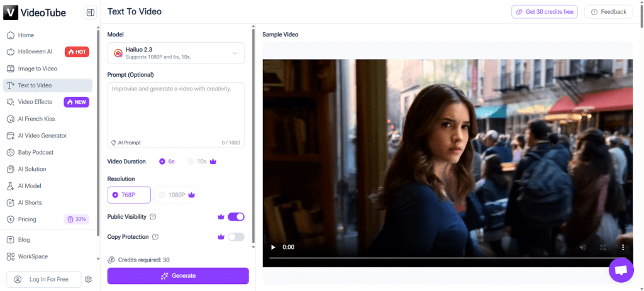Click the settings gear beside Log In
This screenshot has width=644, height=291.
(89, 279)
